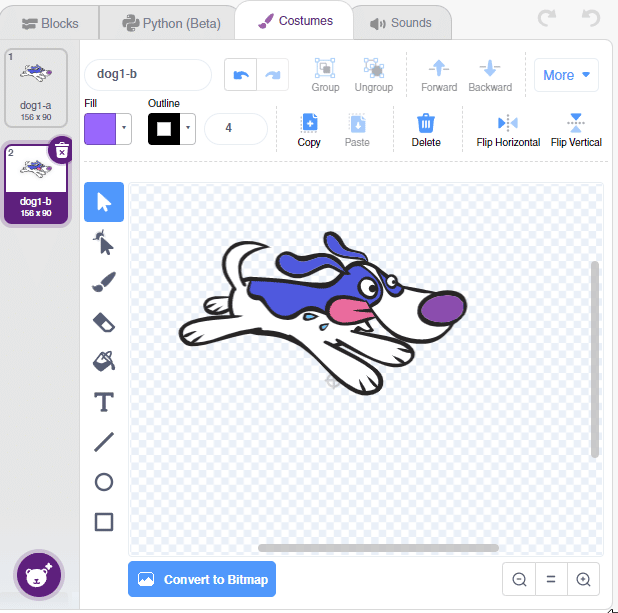Viewport: 618px width, 613px height.
Task: Choose the Text tool
Action: (x=104, y=402)
